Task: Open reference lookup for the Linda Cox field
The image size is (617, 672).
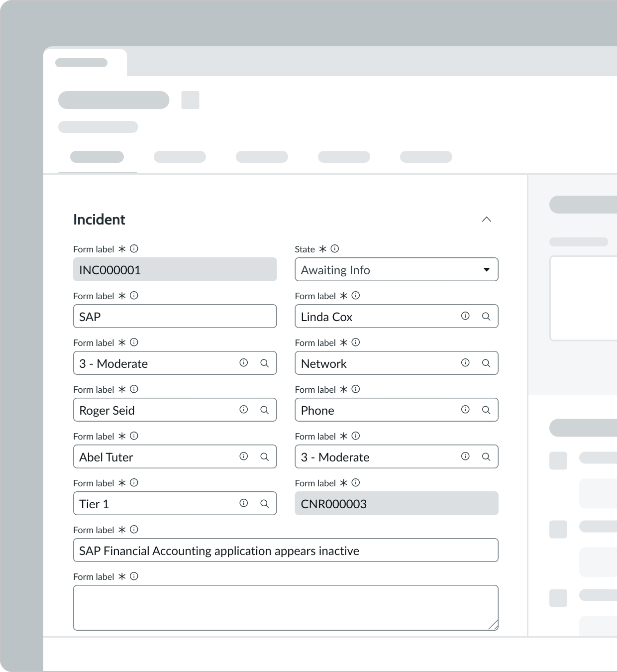Action: click(486, 316)
